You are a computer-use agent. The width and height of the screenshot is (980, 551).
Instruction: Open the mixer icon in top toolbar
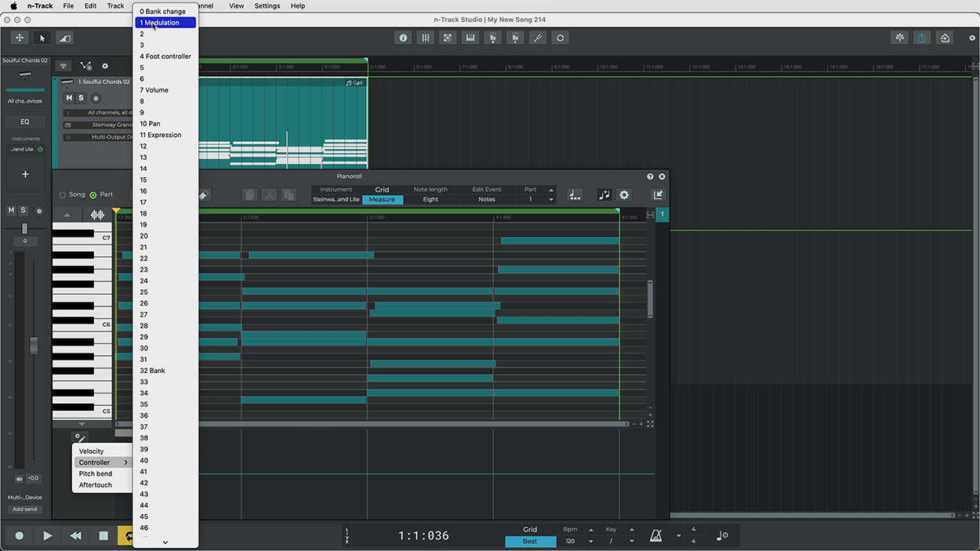pyautogui.click(x=425, y=38)
